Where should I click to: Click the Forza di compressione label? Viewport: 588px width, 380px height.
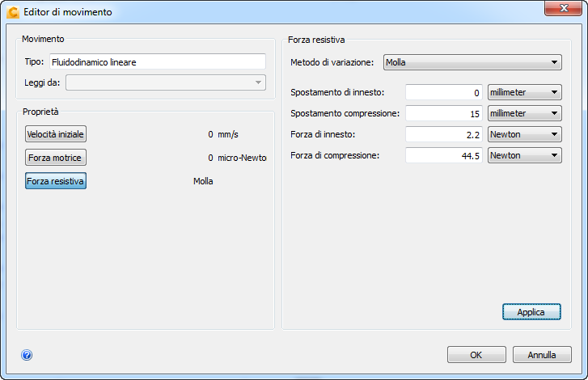[335, 155]
